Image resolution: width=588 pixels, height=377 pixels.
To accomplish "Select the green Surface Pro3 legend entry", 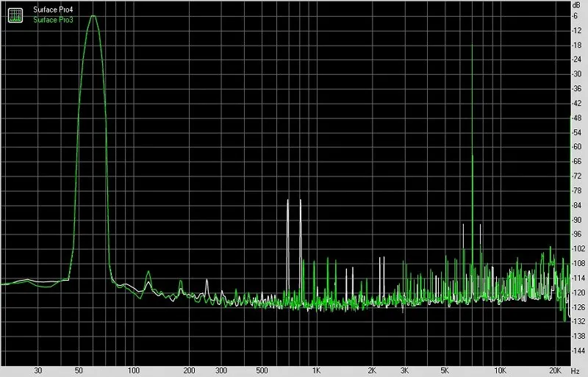I will pos(53,20).
